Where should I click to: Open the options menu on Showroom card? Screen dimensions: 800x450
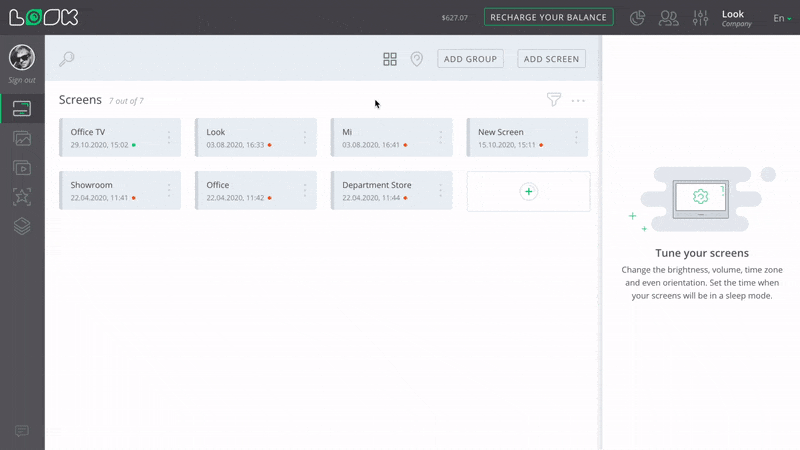pyautogui.click(x=169, y=190)
